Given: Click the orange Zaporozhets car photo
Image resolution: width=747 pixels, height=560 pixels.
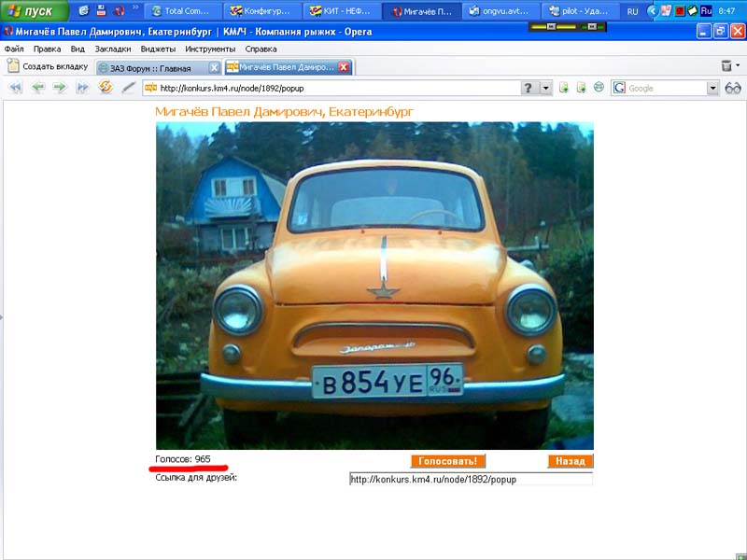Looking at the screenshot, I should tap(374, 286).
